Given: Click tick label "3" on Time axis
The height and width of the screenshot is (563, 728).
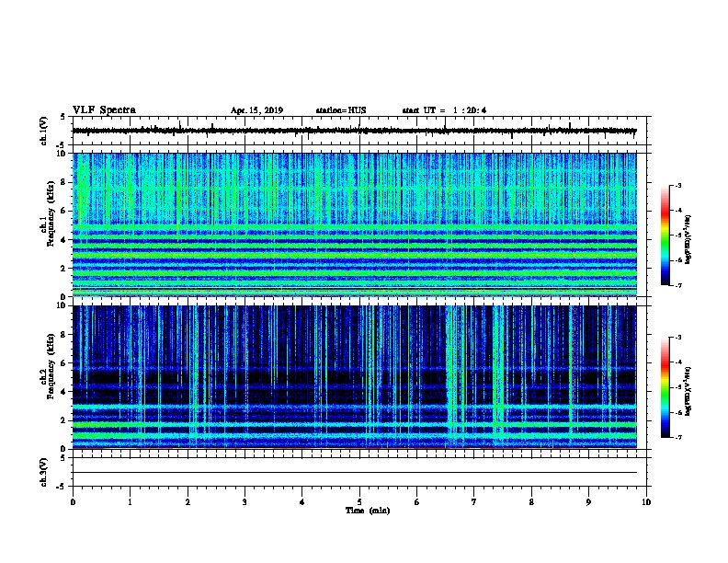Looking at the screenshot, I should click(245, 501).
